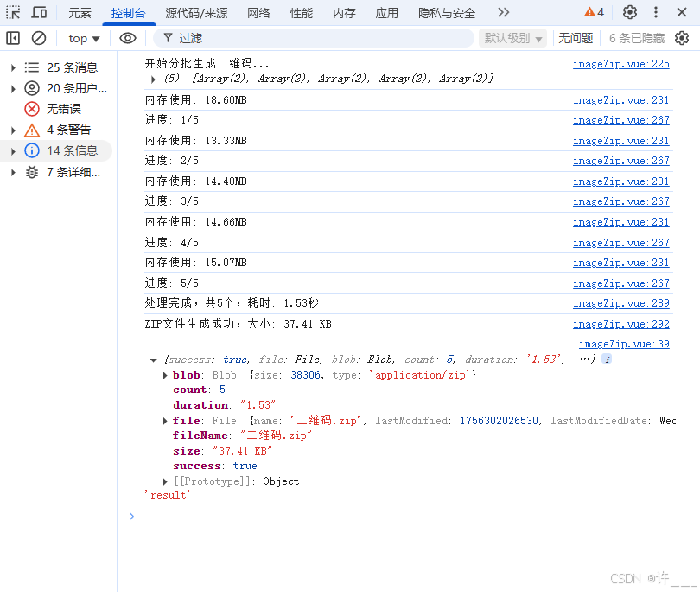Open imageZip.vue:231 link beside 18.60MB
700x592 pixels.
621,100
